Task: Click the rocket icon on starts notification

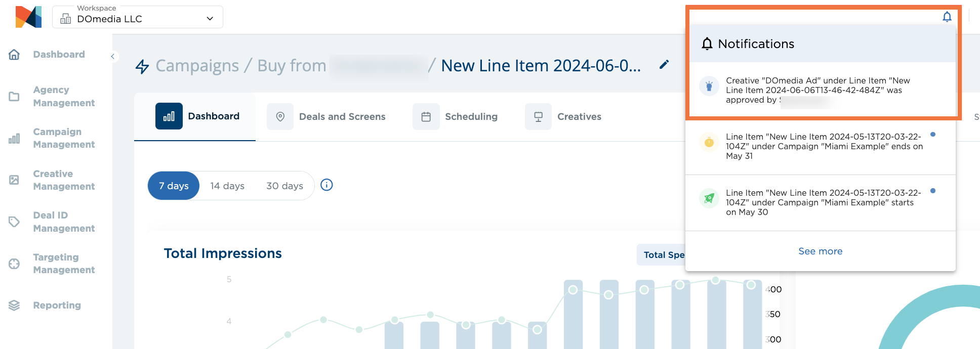Action: [709, 198]
